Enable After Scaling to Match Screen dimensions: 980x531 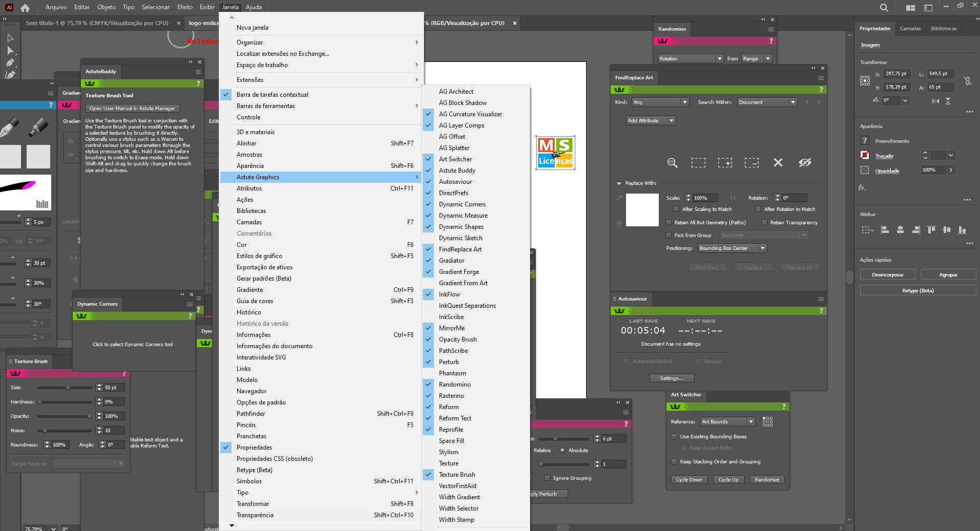[676, 209]
